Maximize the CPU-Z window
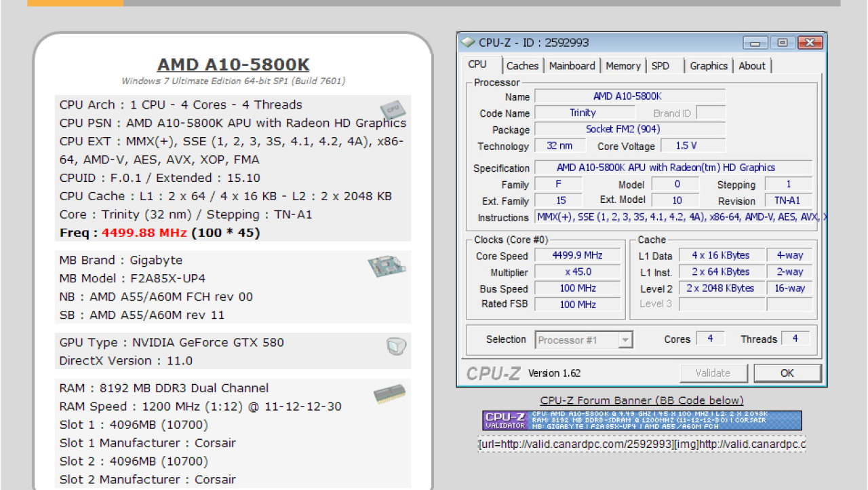 pyautogui.click(x=782, y=43)
